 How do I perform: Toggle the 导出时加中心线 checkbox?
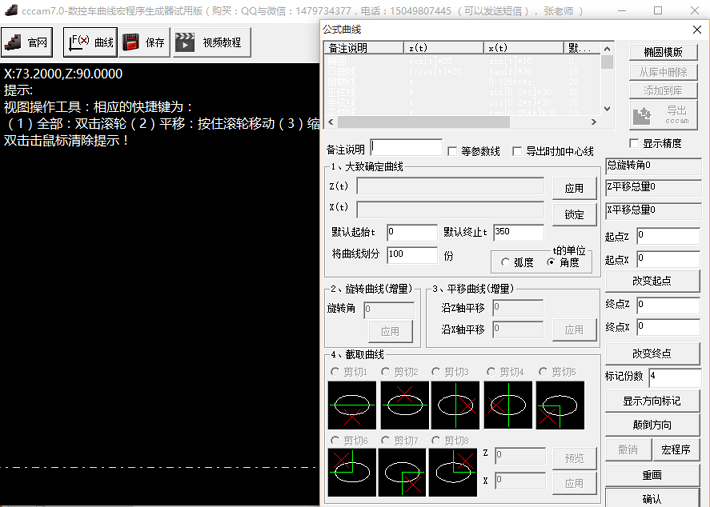(517, 151)
